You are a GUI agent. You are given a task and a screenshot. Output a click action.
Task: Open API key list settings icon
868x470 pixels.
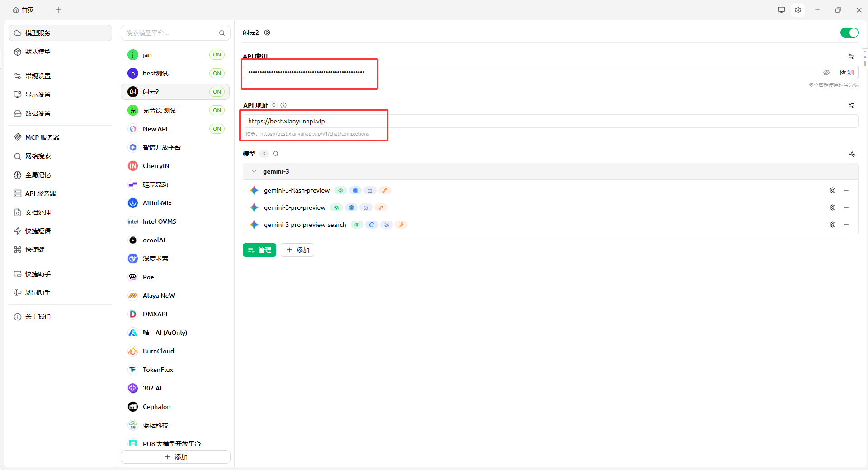pos(851,56)
